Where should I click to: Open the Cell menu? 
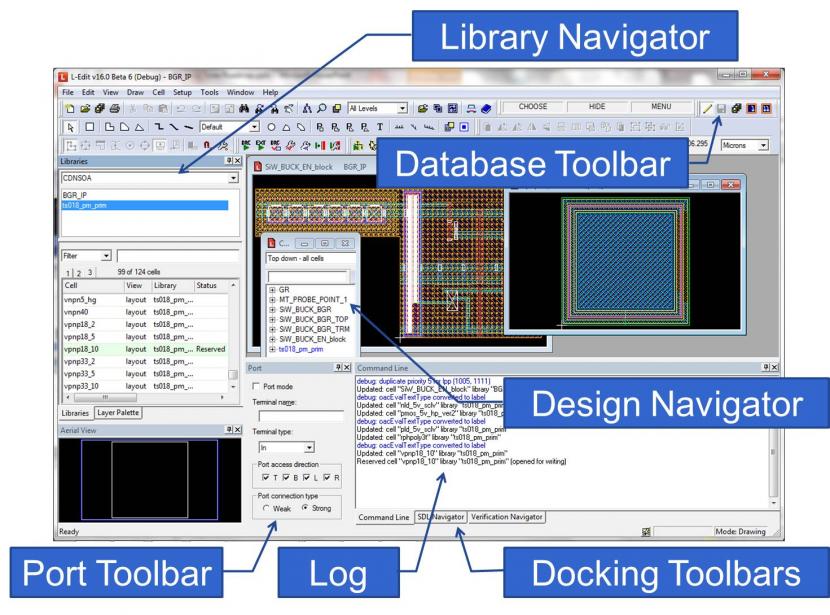(158, 92)
